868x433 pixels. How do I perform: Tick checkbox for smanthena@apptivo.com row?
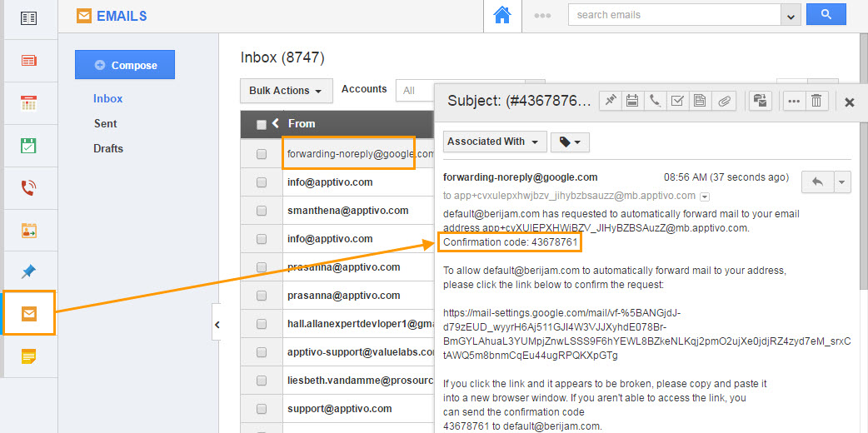[262, 211]
